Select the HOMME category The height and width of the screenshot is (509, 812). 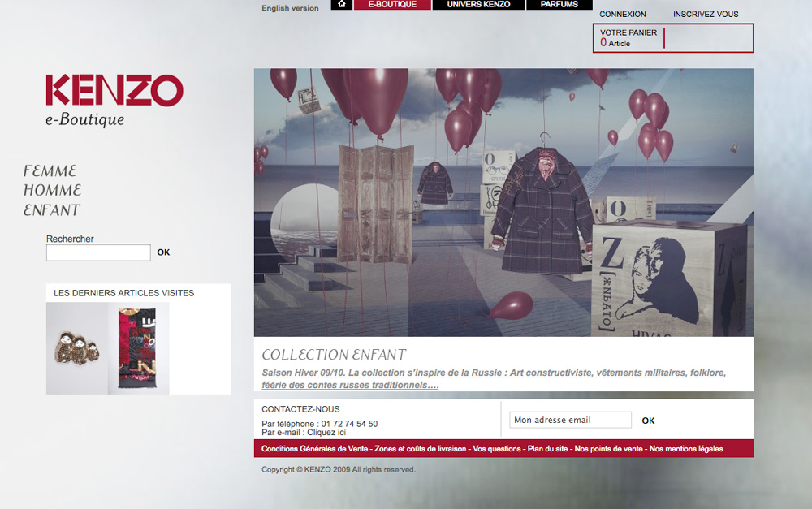(x=52, y=191)
